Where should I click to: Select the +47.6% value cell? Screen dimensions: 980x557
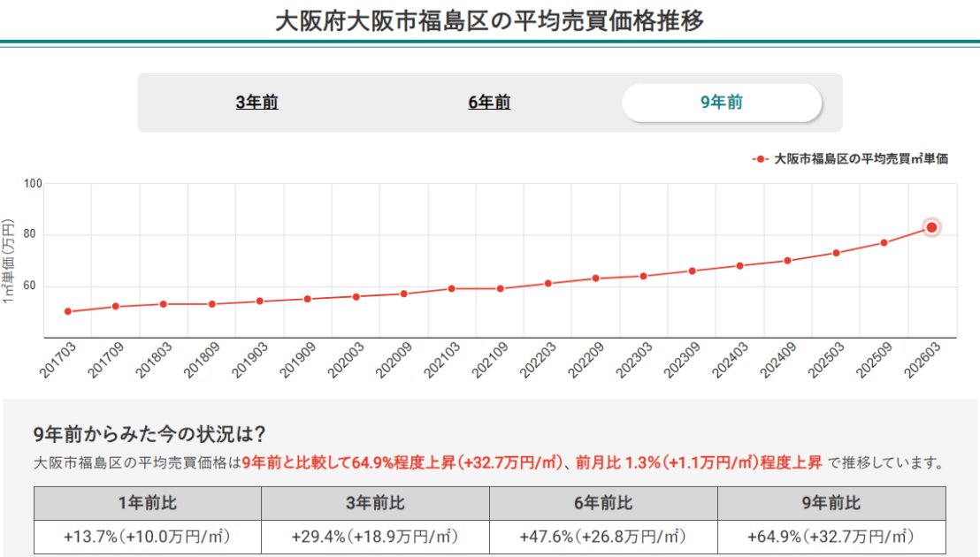tap(603, 535)
